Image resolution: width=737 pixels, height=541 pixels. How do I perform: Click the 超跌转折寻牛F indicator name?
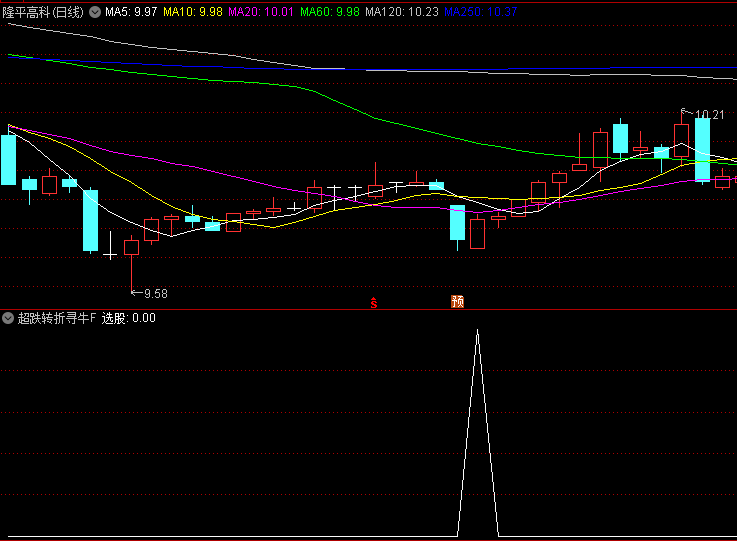coord(58,318)
